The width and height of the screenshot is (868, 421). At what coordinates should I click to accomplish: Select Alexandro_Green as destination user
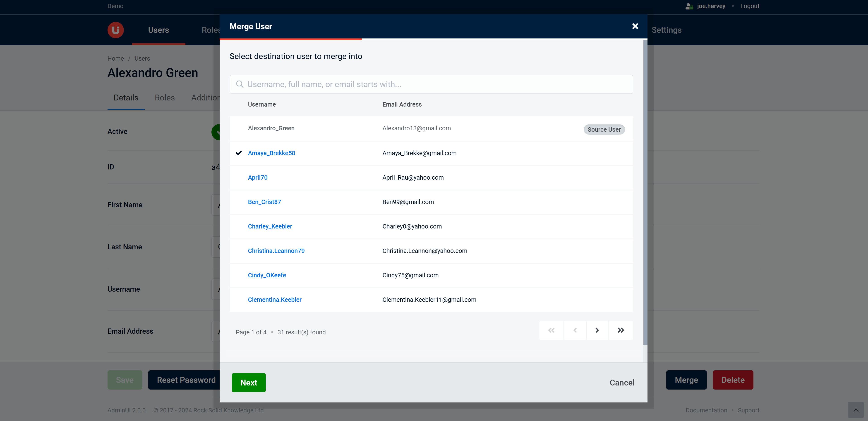pyautogui.click(x=271, y=128)
